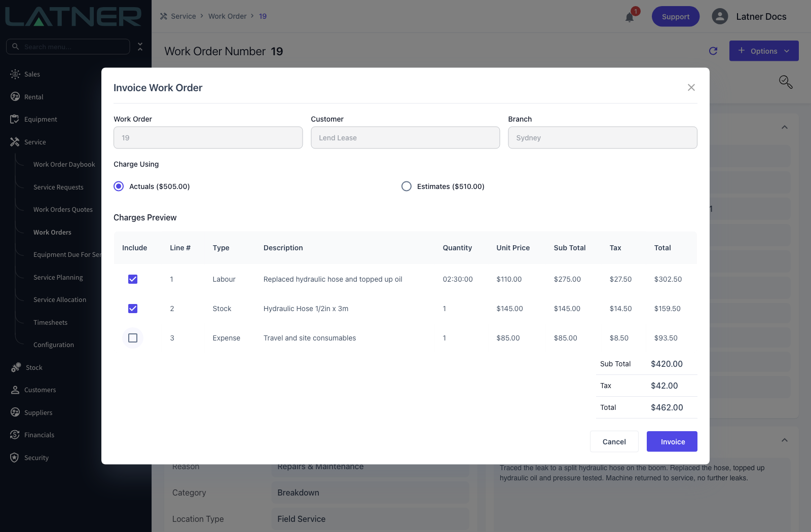Image resolution: width=811 pixels, height=532 pixels.
Task: Uncheck the Labour line include checkbox
Action: coord(133,279)
